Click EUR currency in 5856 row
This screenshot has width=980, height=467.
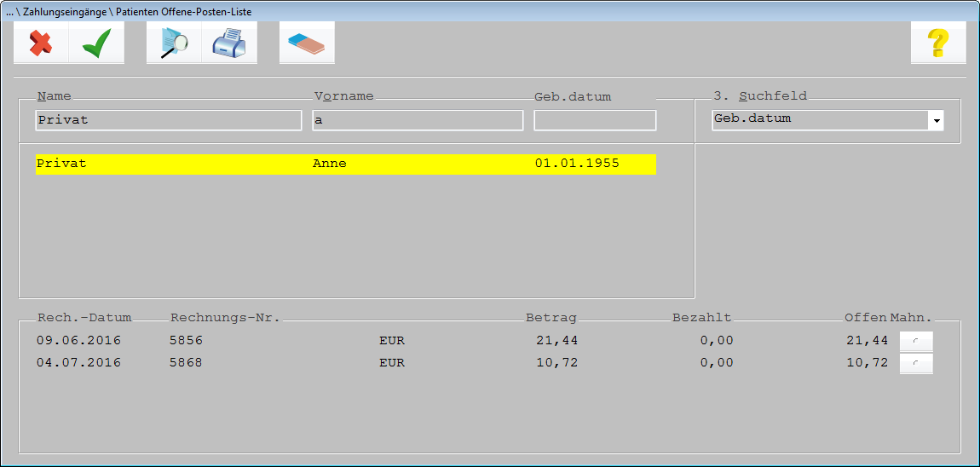coord(392,342)
